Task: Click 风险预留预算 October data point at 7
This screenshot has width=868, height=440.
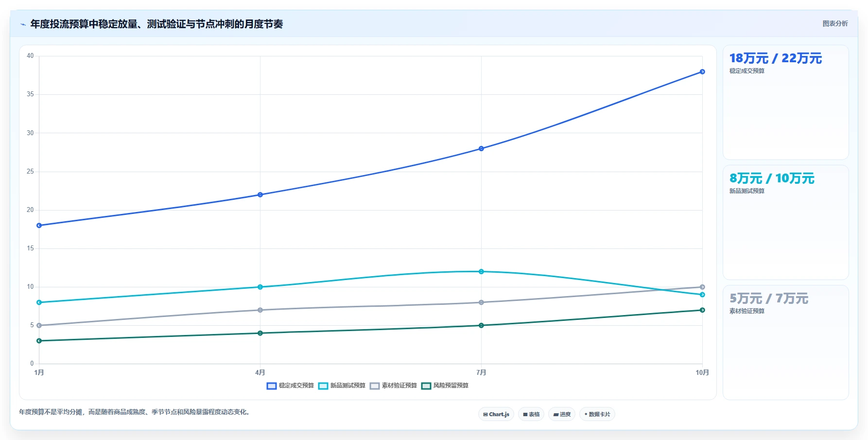Action: (x=702, y=310)
